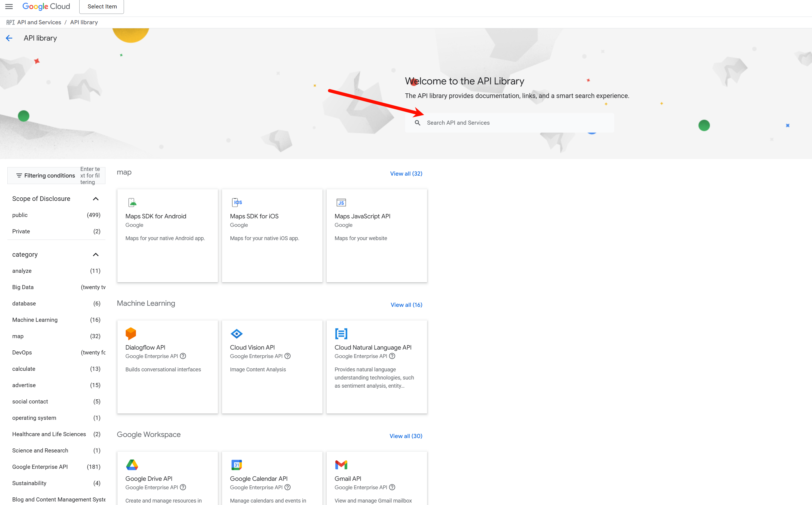Screen dimensions: 812x505
Task: Open the Maps SDK for Android title
Action: tap(156, 216)
